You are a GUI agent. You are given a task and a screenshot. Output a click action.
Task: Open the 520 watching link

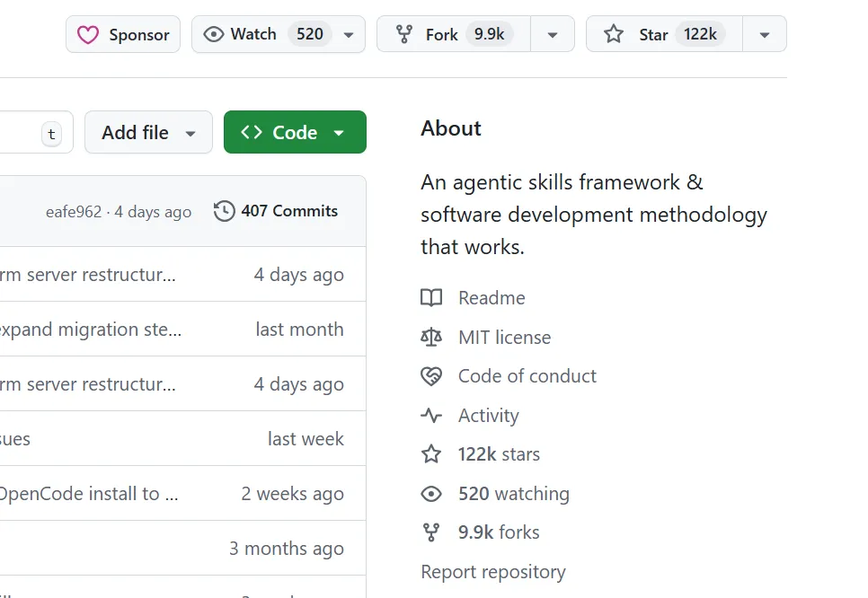[513, 494]
